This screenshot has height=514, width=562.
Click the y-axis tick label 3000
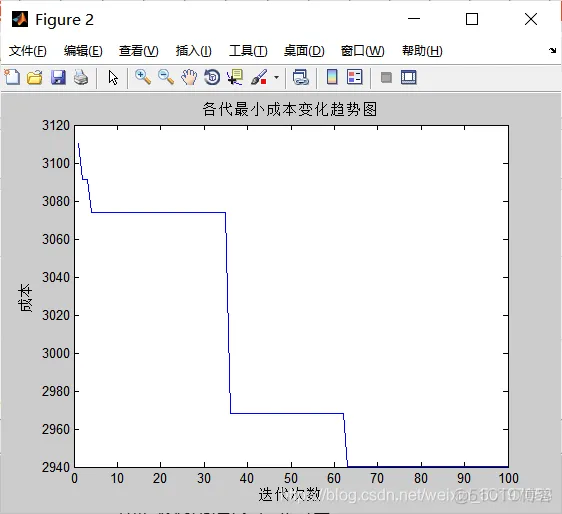click(x=56, y=353)
